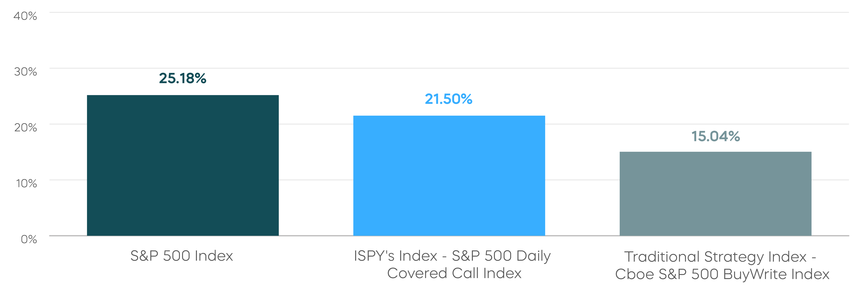Click the 40% y-axis tick label
Screen dimensions: 868x286
point(25,16)
